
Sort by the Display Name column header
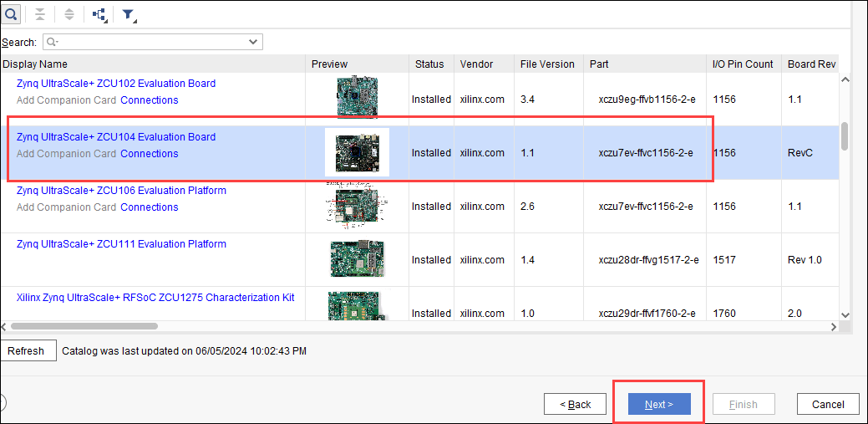(152, 64)
